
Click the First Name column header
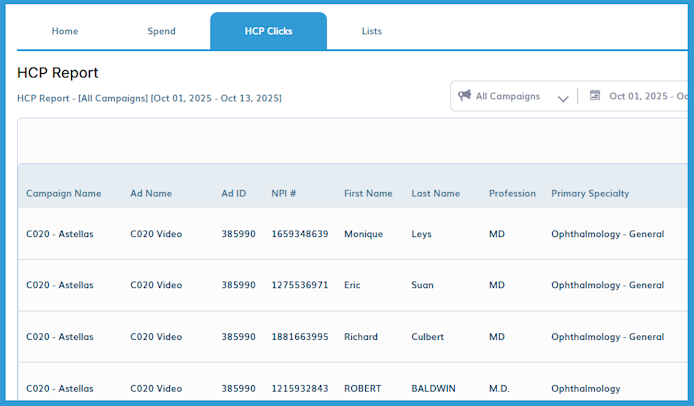368,193
